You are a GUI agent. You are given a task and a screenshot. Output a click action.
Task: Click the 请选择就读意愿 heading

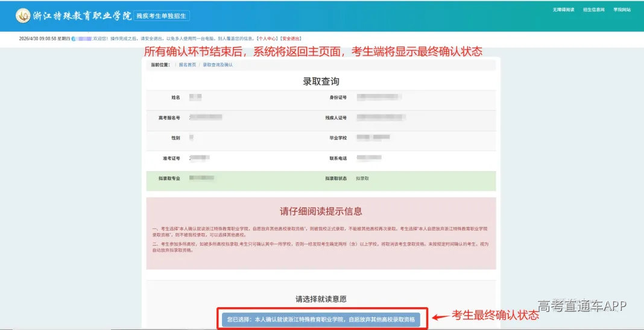(321, 299)
